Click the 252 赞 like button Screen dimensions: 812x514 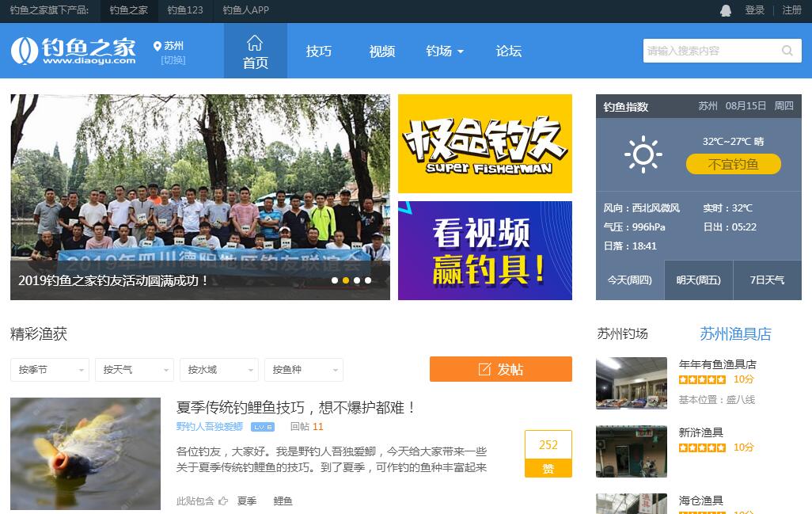548,453
